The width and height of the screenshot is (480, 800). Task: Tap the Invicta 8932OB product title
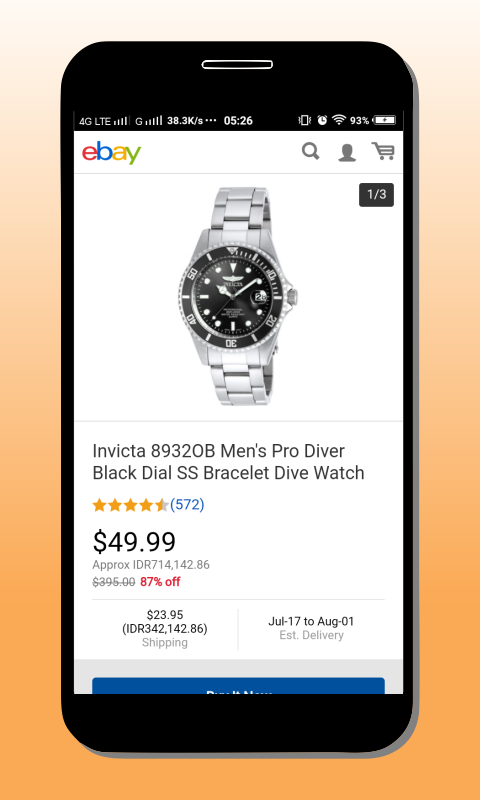click(x=229, y=462)
